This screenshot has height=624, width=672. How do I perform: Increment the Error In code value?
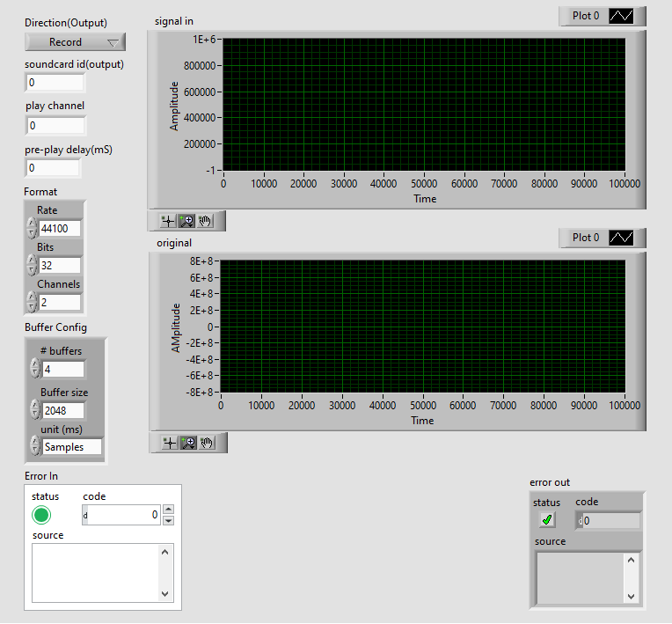click(x=169, y=510)
